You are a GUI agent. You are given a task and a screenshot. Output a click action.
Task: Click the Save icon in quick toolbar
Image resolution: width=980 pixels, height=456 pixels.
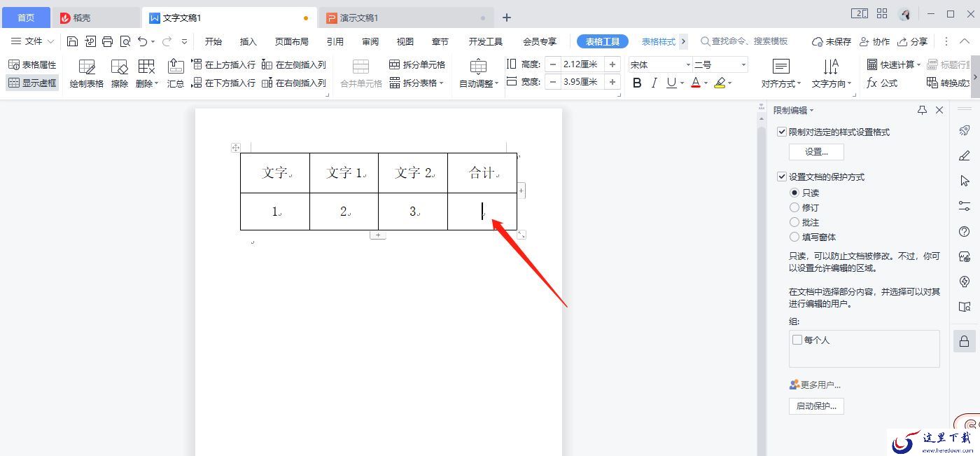pos(72,41)
